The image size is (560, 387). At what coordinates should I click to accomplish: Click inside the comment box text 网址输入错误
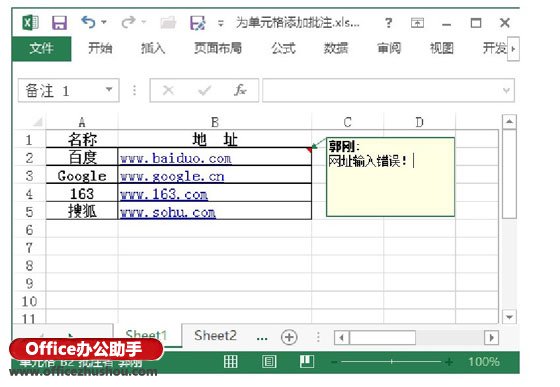367,161
